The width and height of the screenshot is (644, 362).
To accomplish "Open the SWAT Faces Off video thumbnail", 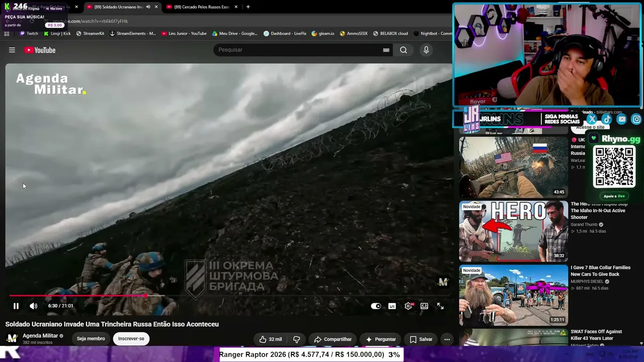I will coord(514,337).
